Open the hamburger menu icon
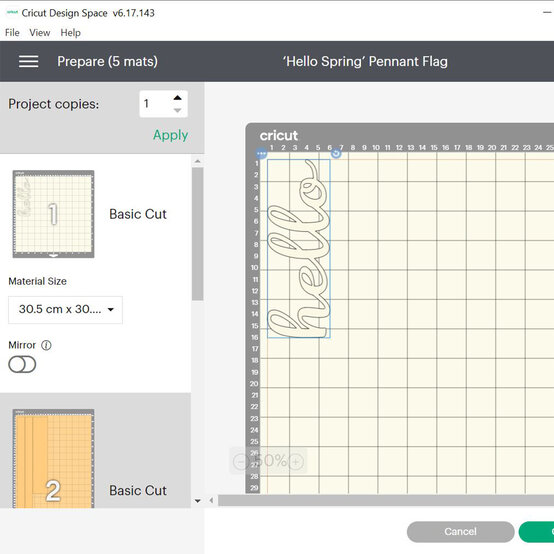554x554 pixels. (x=29, y=61)
